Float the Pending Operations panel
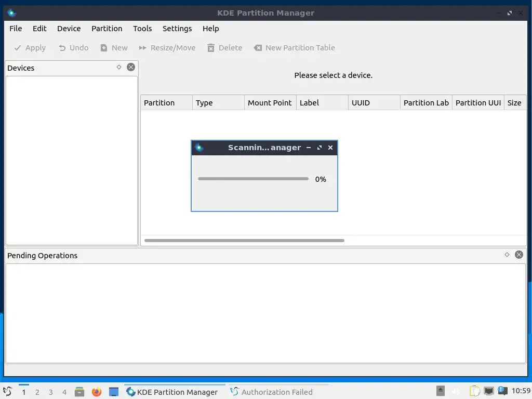This screenshot has width=532, height=399. pos(507,255)
